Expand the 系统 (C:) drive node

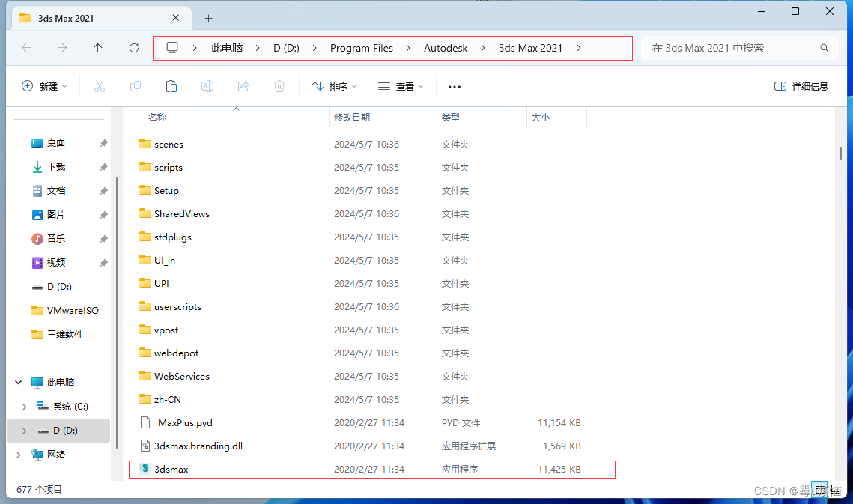[x=24, y=406]
